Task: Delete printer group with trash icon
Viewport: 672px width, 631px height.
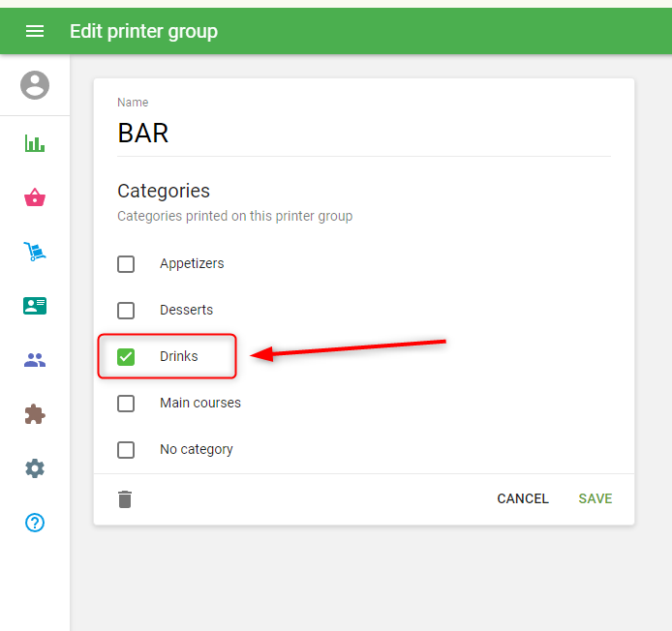Action: click(x=125, y=499)
